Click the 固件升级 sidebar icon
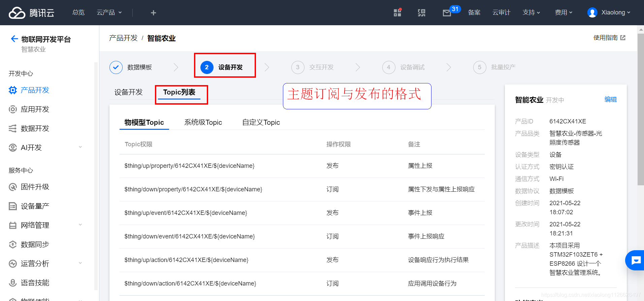The image size is (644, 301). click(13, 187)
